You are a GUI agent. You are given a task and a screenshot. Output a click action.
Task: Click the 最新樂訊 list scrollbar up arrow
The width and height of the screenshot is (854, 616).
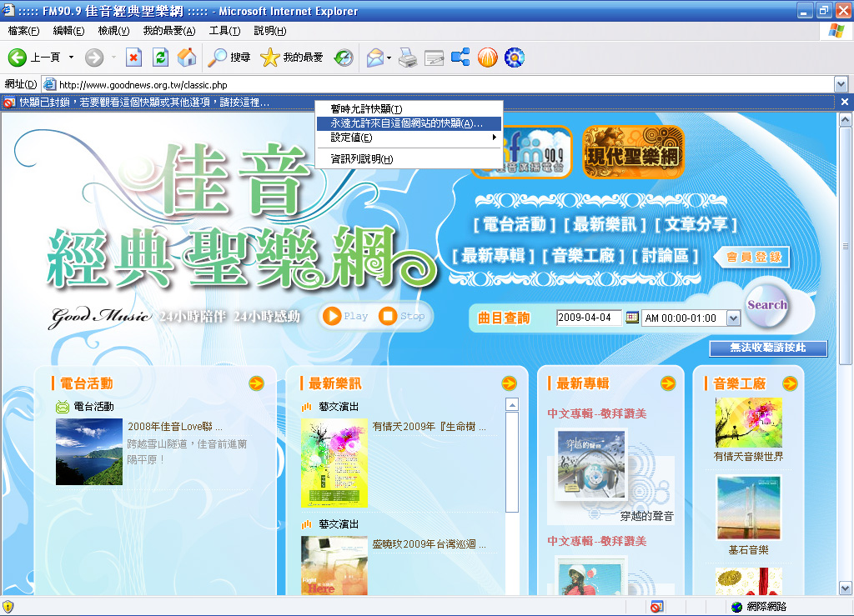pos(511,404)
